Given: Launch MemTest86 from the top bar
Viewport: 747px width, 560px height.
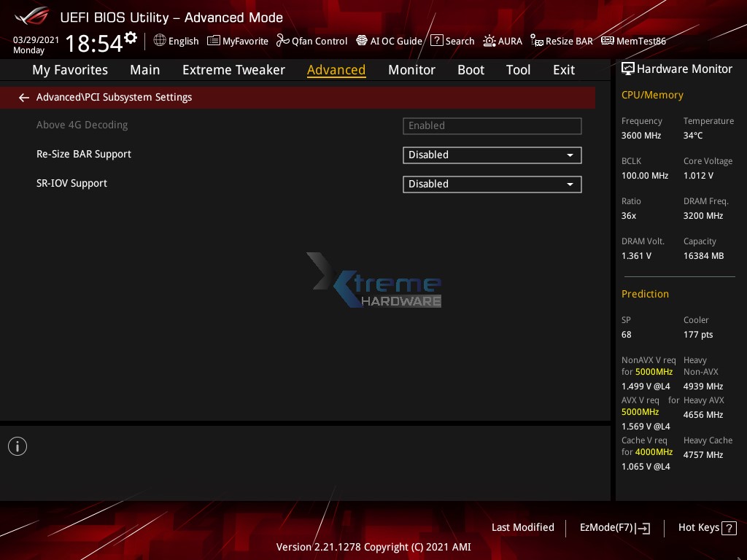Looking at the screenshot, I should [634, 41].
